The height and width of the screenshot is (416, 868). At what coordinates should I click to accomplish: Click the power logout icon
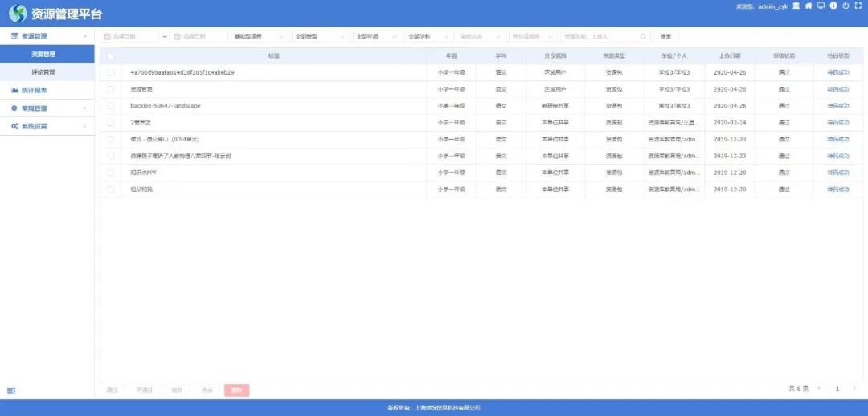tap(845, 6)
